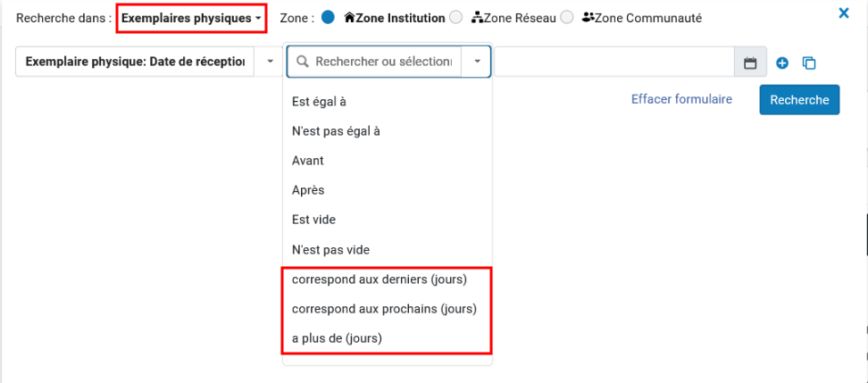Choose the 'Est égal à' operator
Image resolution: width=868 pixels, height=383 pixels.
click(319, 102)
